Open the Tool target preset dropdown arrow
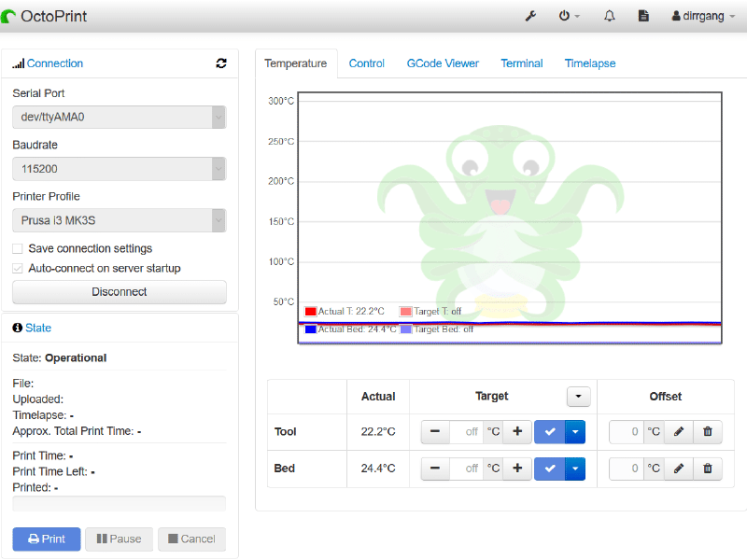The height and width of the screenshot is (560, 747). pos(575,432)
